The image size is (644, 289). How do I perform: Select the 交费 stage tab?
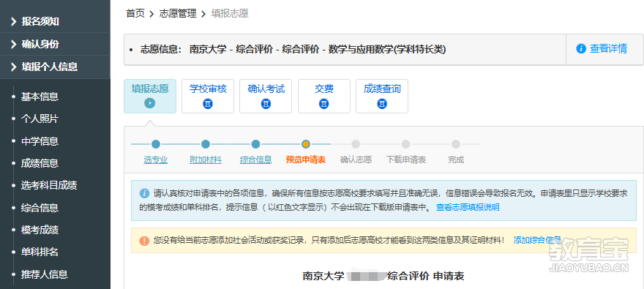[324, 96]
